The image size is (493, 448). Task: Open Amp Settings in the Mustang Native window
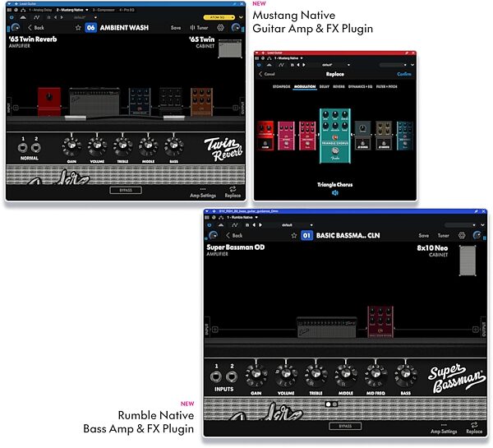[x=203, y=193]
